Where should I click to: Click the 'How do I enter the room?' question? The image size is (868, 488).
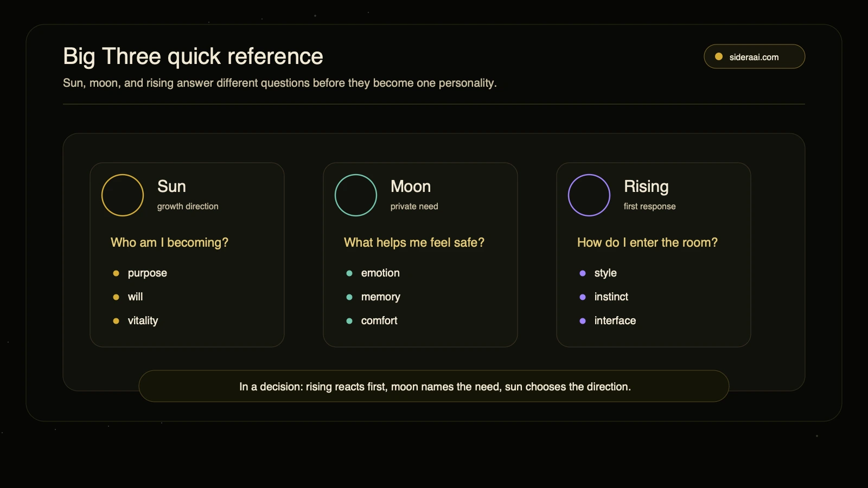[x=647, y=242]
